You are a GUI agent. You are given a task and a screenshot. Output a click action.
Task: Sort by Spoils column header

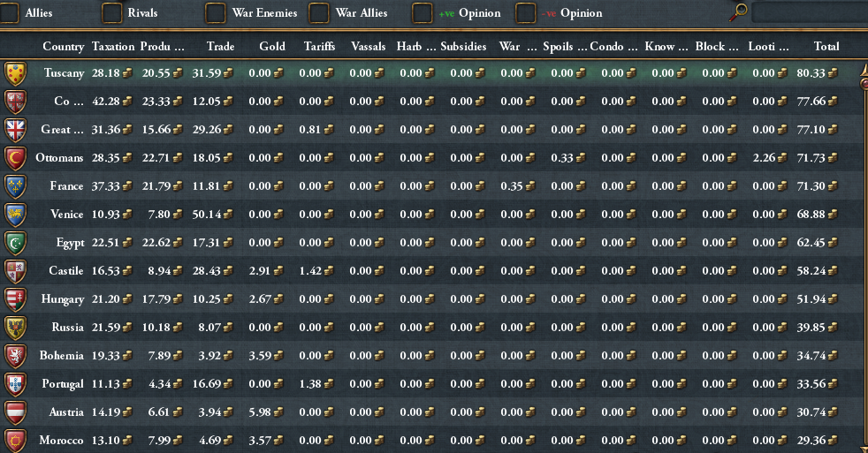click(565, 47)
